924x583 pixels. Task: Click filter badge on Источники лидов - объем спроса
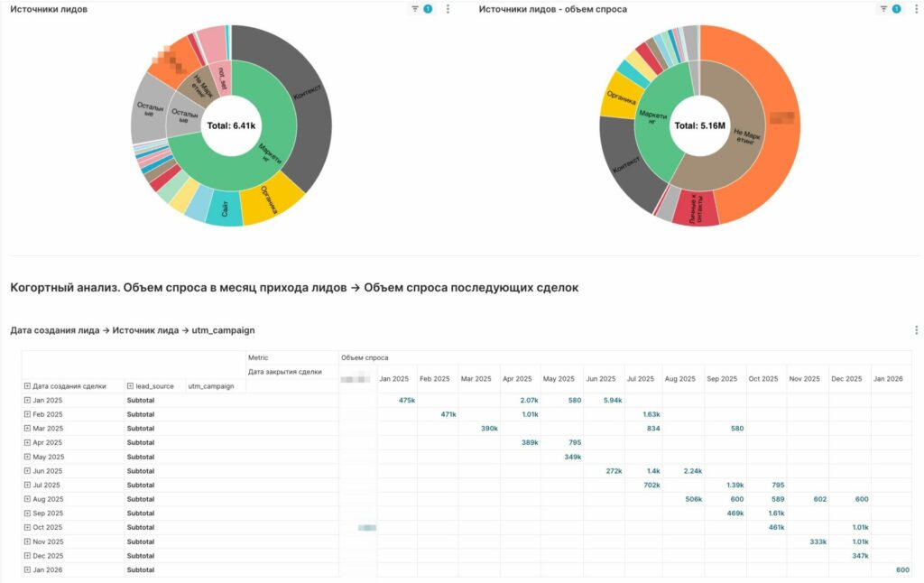[890, 9]
